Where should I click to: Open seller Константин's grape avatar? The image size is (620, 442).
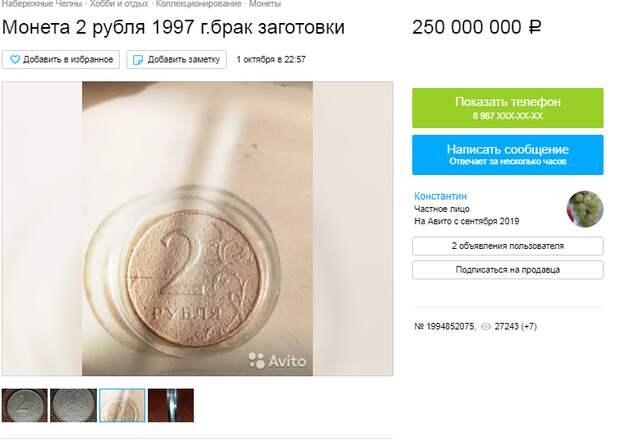tap(585, 209)
